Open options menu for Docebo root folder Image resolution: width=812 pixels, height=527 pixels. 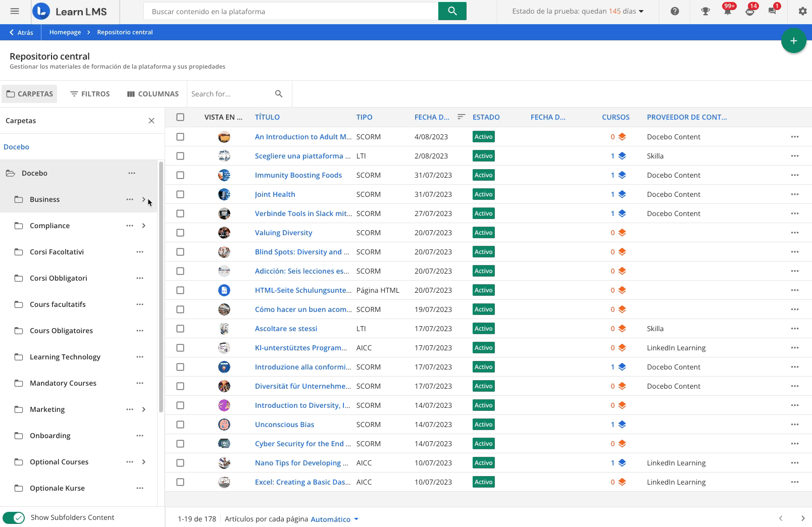pos(132,173)
